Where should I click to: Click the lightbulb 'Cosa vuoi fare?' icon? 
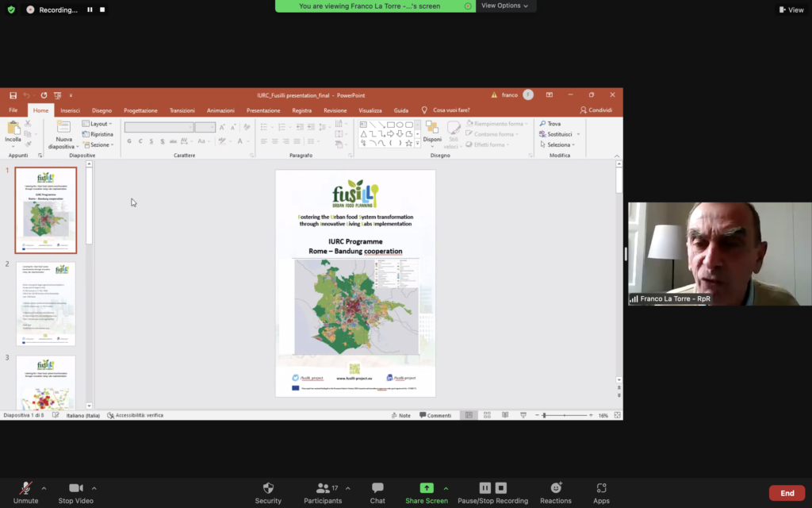pos(424,110)
